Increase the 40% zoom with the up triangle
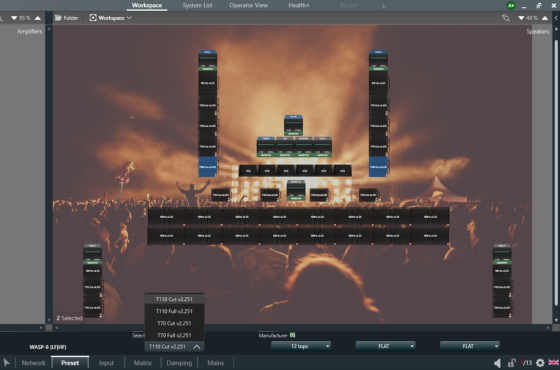The width and height of the screenshot is (560, 370). pos(545,18)
